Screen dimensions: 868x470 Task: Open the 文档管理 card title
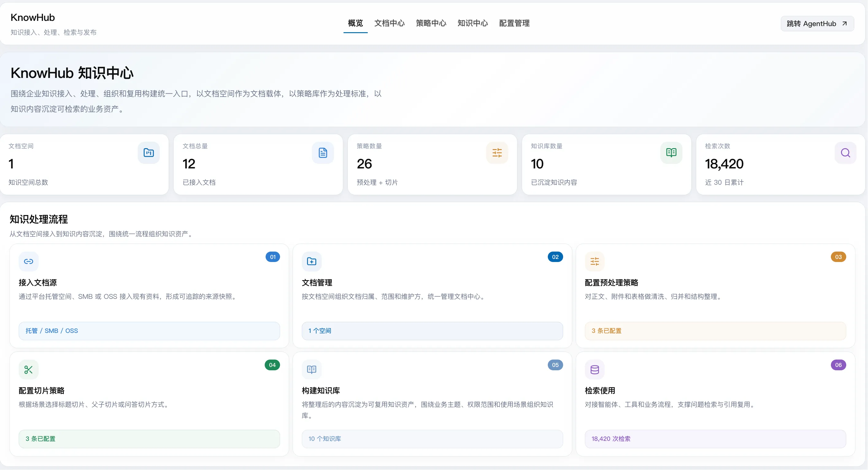(317, 283)
